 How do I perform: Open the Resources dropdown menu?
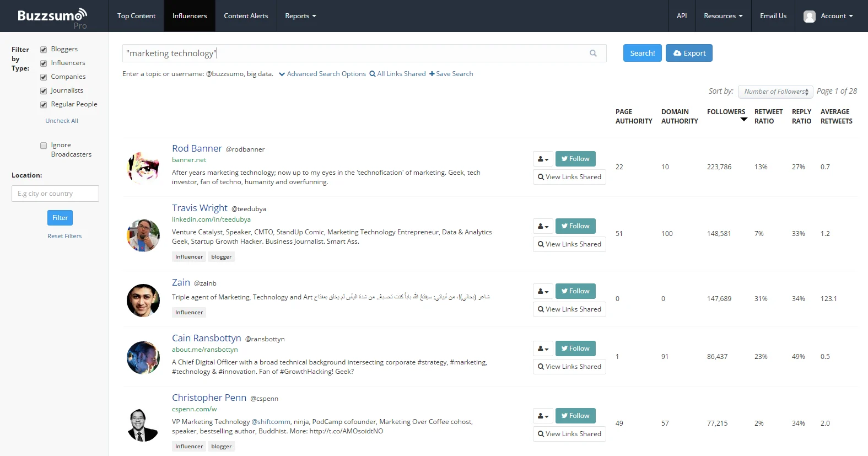[x=723, y=16]
